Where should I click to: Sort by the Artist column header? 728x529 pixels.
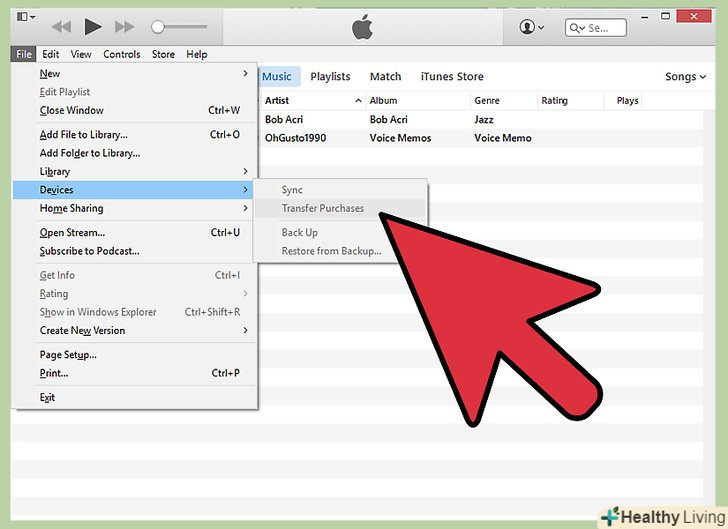(x=311, y=101)
